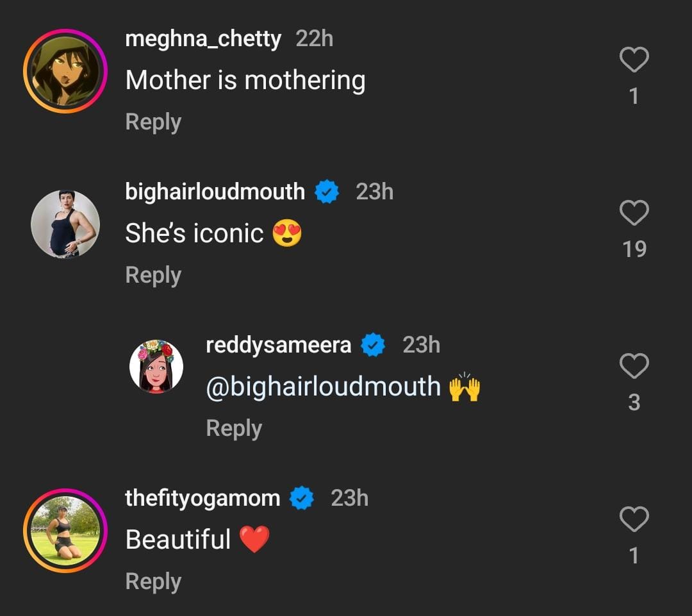Reply to meghna_chetty's comment
692x616 pixels.
coord(153,122)
